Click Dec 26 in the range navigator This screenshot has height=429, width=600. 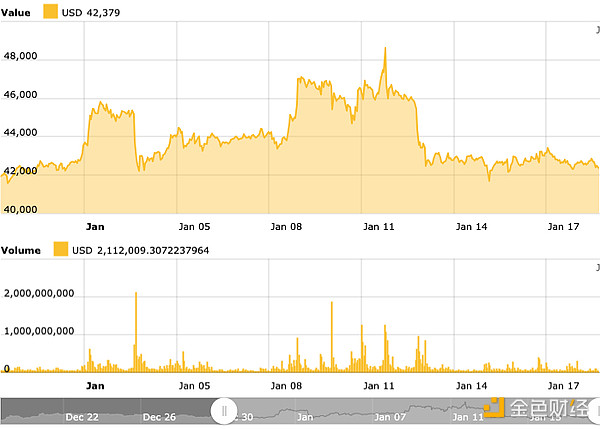tap(160, 416)
